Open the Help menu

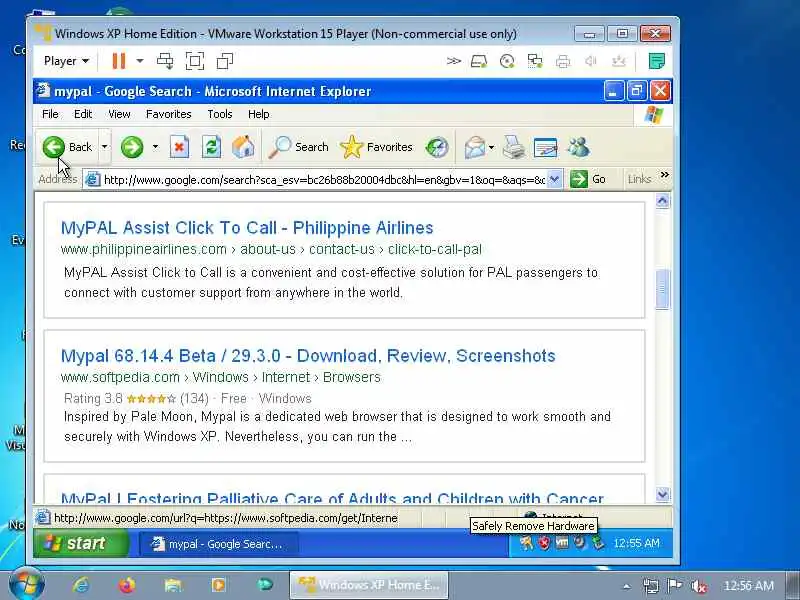tap(258, 114)
